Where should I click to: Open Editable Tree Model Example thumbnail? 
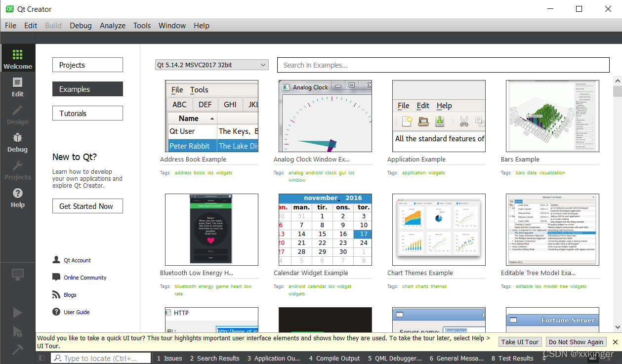click(552, 230)
